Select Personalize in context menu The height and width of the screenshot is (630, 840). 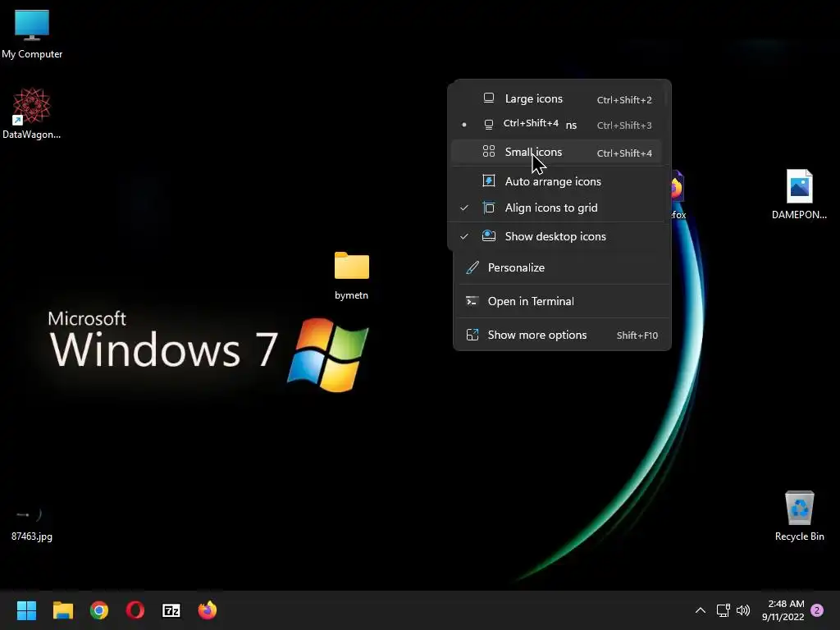tap(562, 268)
